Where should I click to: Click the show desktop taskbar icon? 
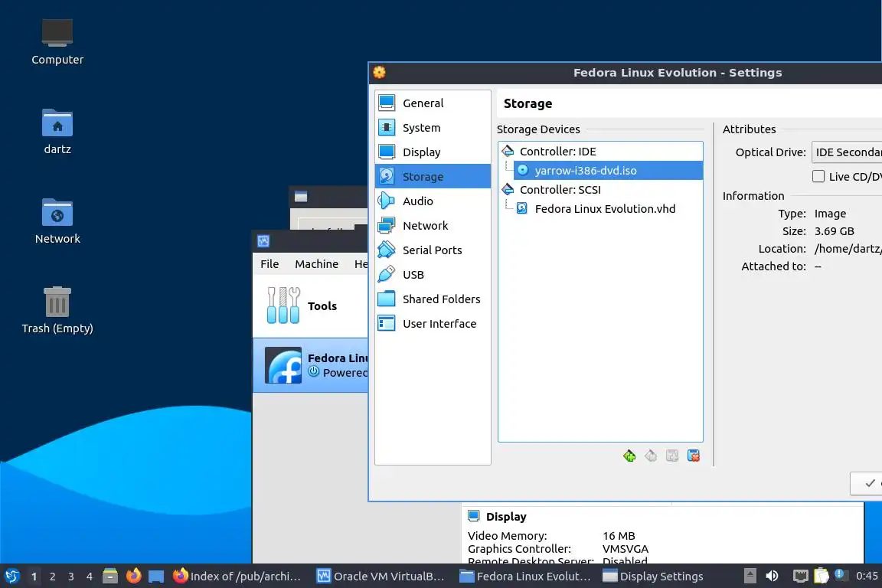click(156, 577)
